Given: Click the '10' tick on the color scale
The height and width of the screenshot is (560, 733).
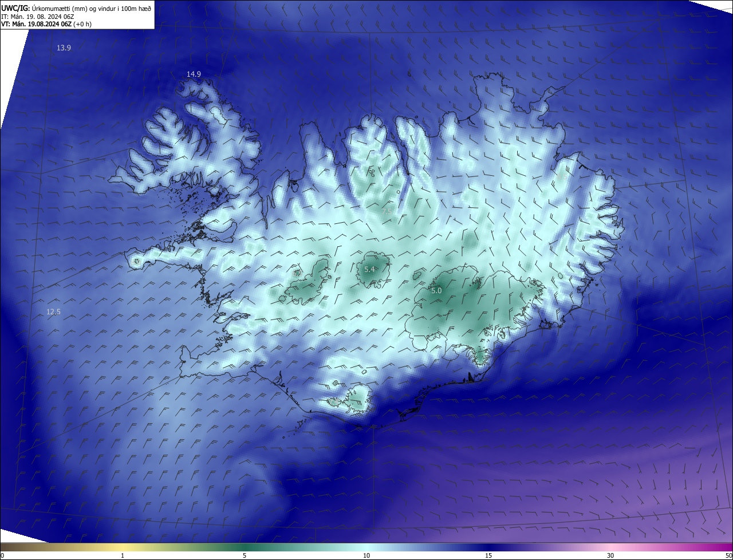Looking at the screenshot, I should tap(366, 555).
